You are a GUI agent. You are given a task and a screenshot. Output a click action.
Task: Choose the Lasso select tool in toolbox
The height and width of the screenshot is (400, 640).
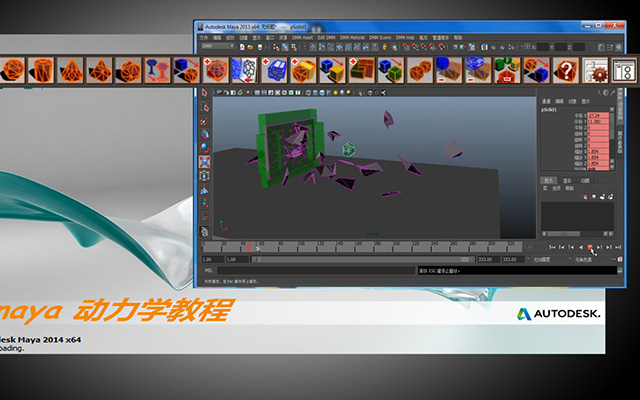[204, 107]
